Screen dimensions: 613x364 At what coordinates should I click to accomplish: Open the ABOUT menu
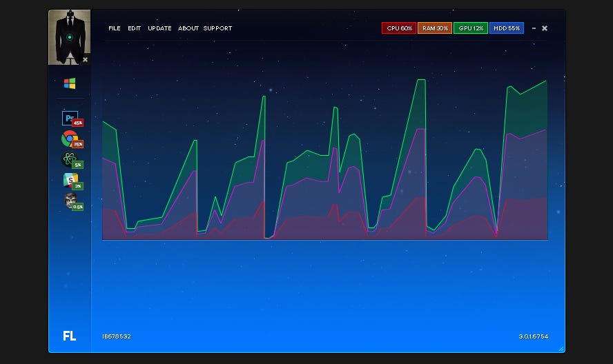[x=188, y=28]
